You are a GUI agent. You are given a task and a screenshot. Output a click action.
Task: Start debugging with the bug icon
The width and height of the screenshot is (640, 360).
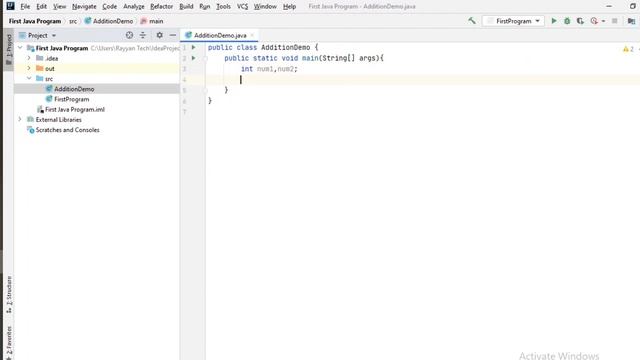point(567,21)
